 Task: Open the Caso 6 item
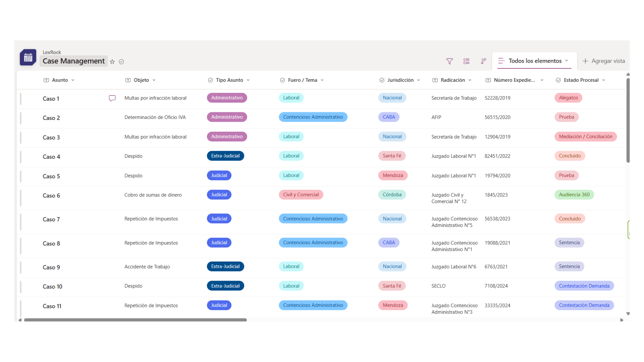(51, 196)
